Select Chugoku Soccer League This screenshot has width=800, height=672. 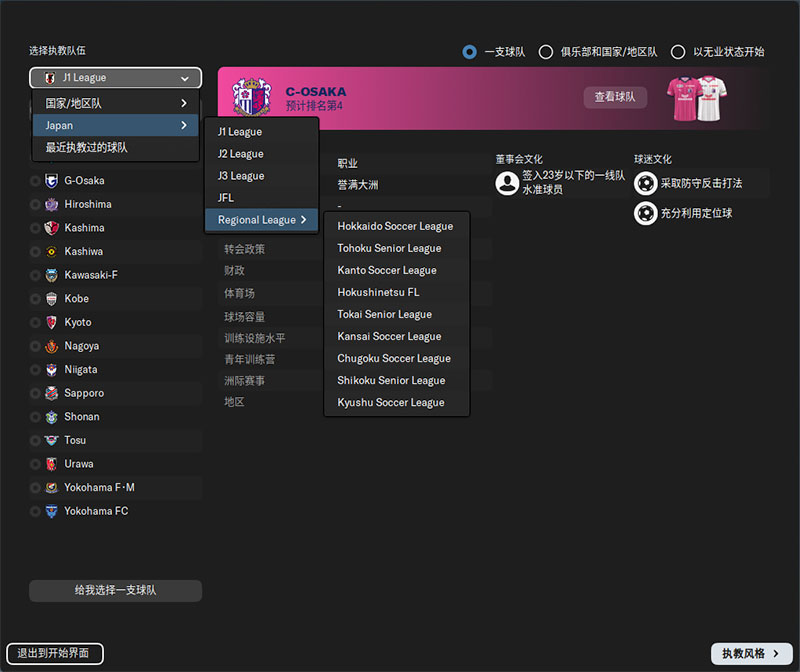coord(396,358)
